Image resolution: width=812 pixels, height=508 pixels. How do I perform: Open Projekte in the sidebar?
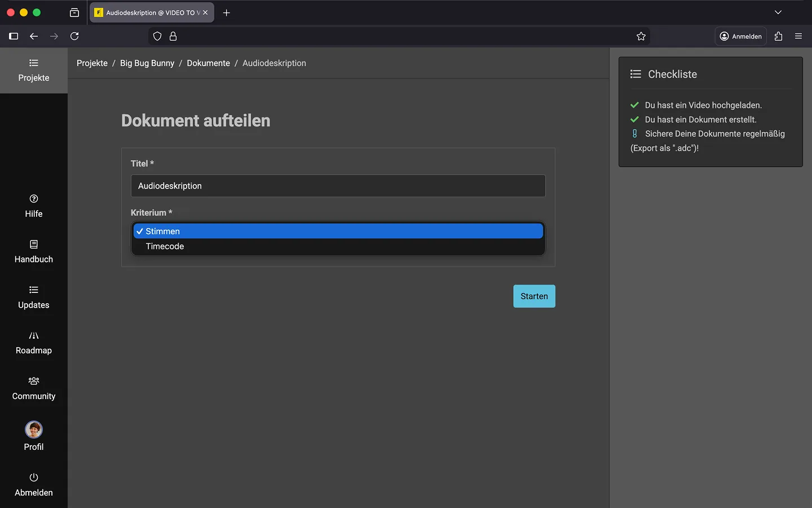pyautogui.click(x=34, y=70)
